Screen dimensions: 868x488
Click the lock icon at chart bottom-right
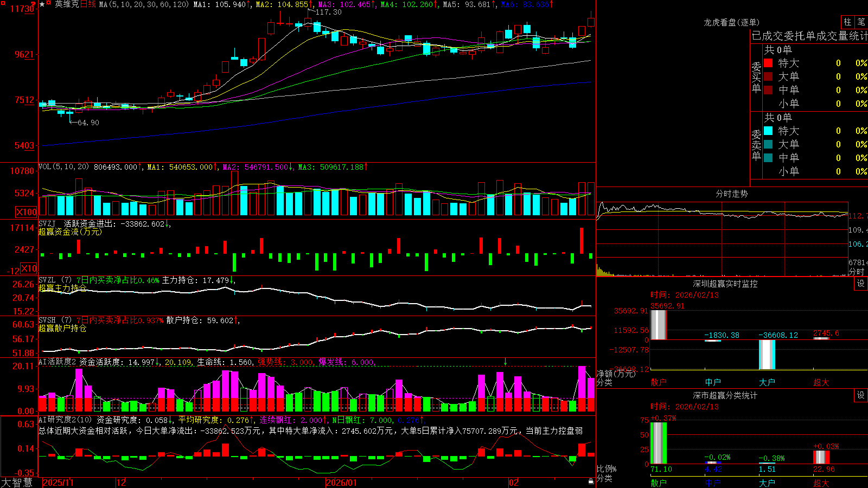click(591, 481)
